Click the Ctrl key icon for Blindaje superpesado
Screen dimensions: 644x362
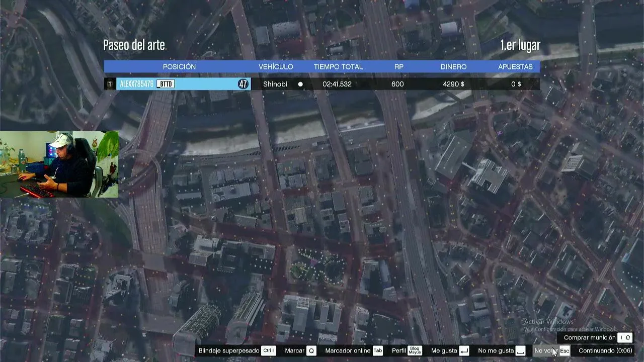[x=269, y=351]
